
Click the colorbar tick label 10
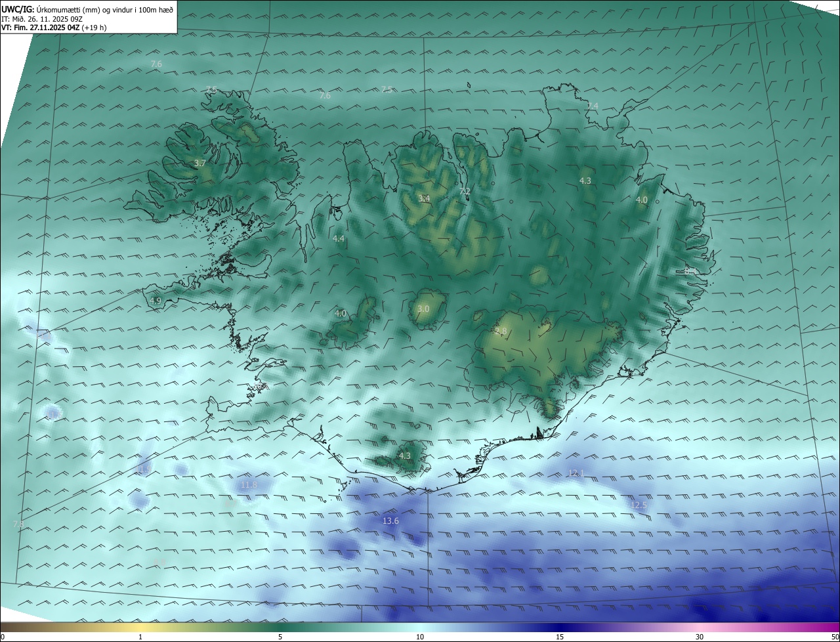click(420, 637)
